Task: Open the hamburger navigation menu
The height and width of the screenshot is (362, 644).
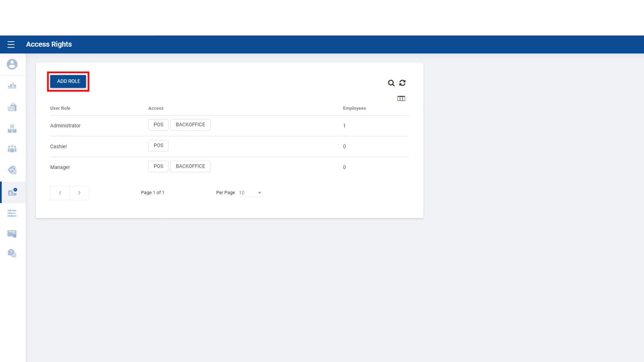Action: 11,44
